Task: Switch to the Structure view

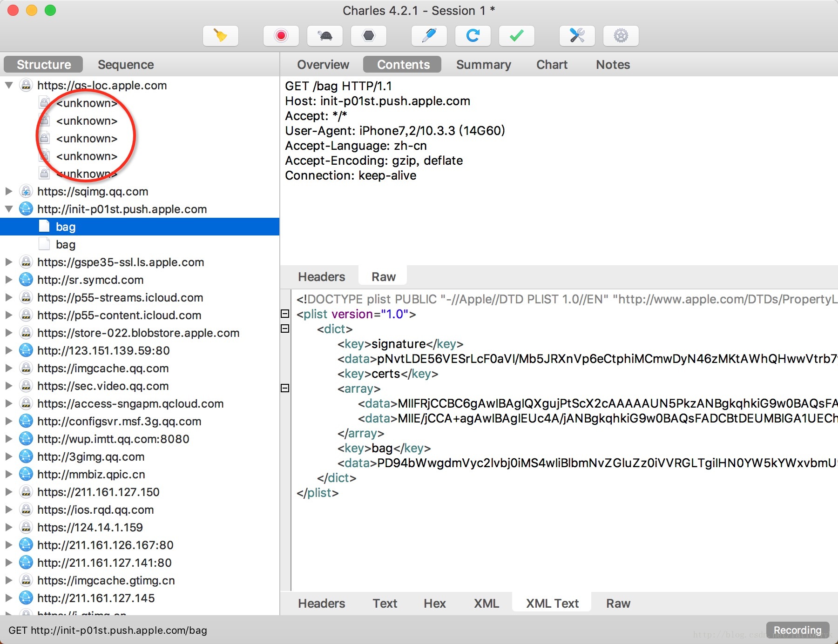Action: tap(43, 64)
